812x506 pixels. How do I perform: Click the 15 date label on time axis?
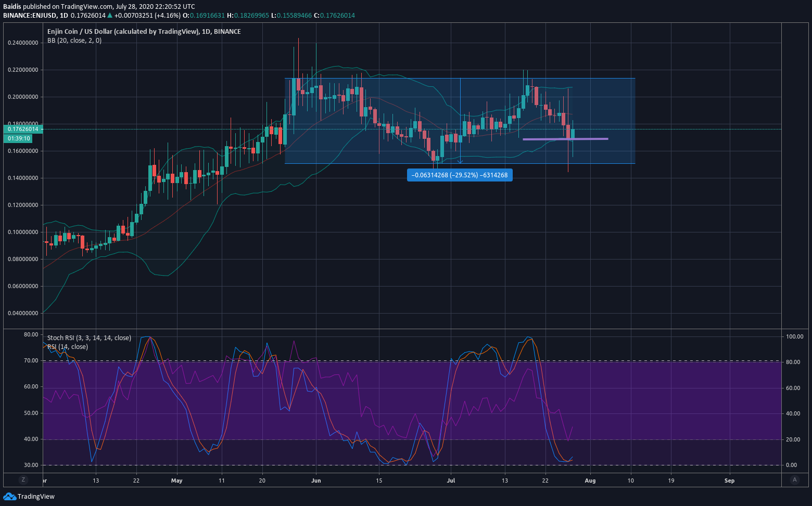point(379,481)
